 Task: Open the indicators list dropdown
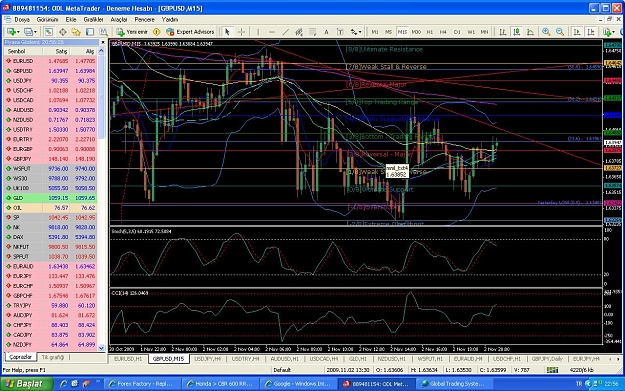tap(608, 32)
